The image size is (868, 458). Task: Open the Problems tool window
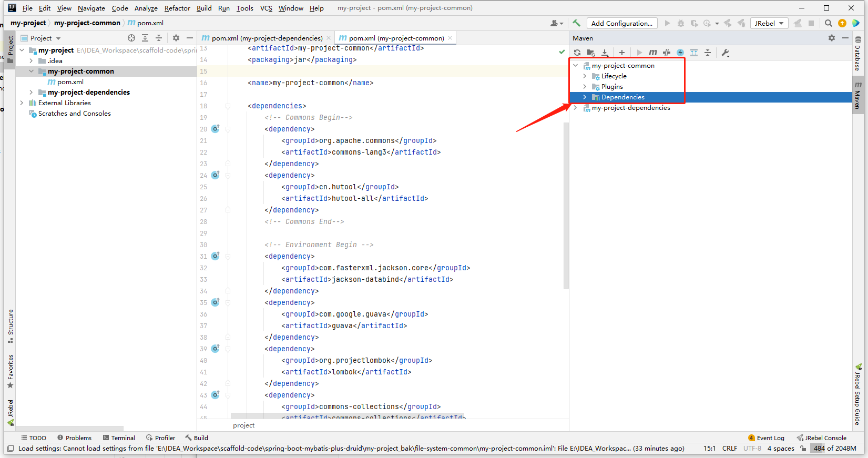[74, 437]
